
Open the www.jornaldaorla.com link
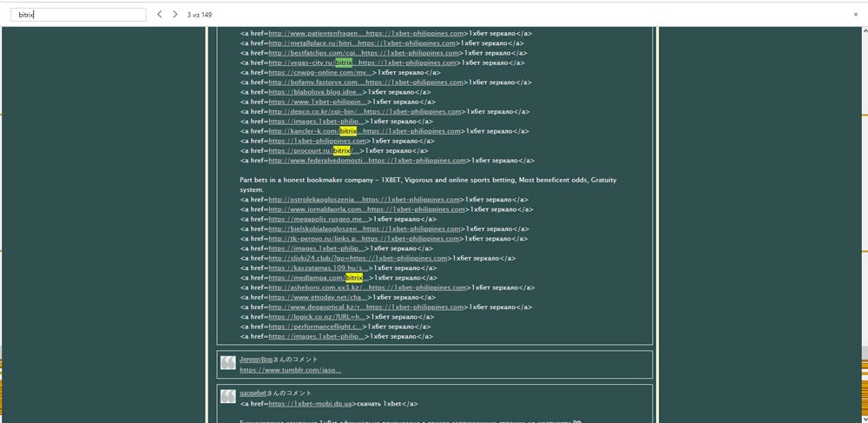click(366, 209)
